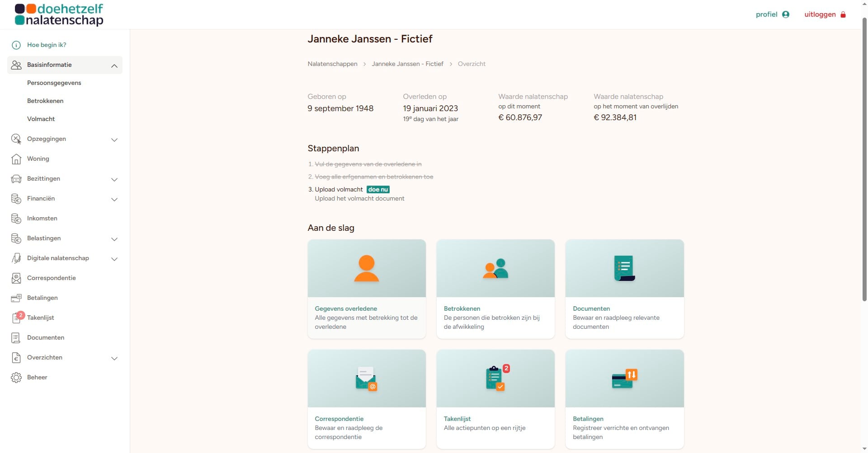This screenshot has width=868, height=453.
Task: Click the Betalingen card icon in sidebar
Action: point(16,298)
